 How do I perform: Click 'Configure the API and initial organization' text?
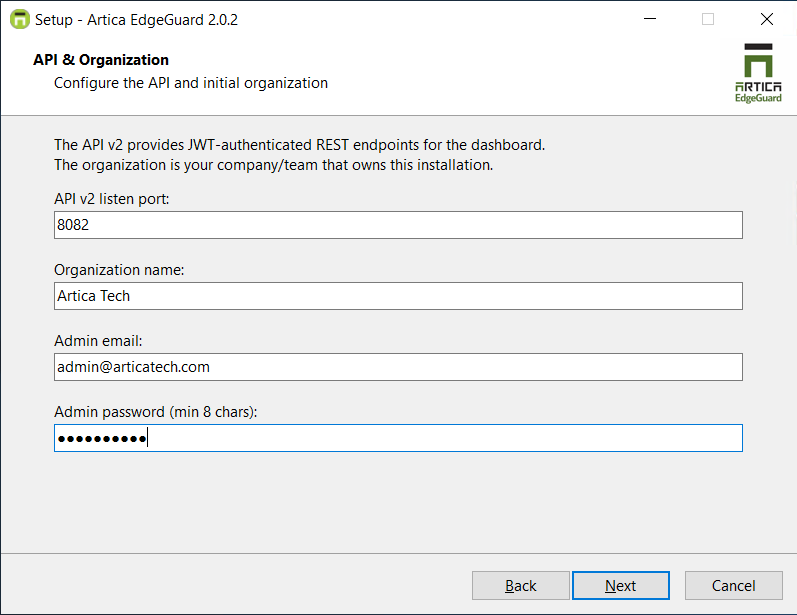tap(191, 83)
